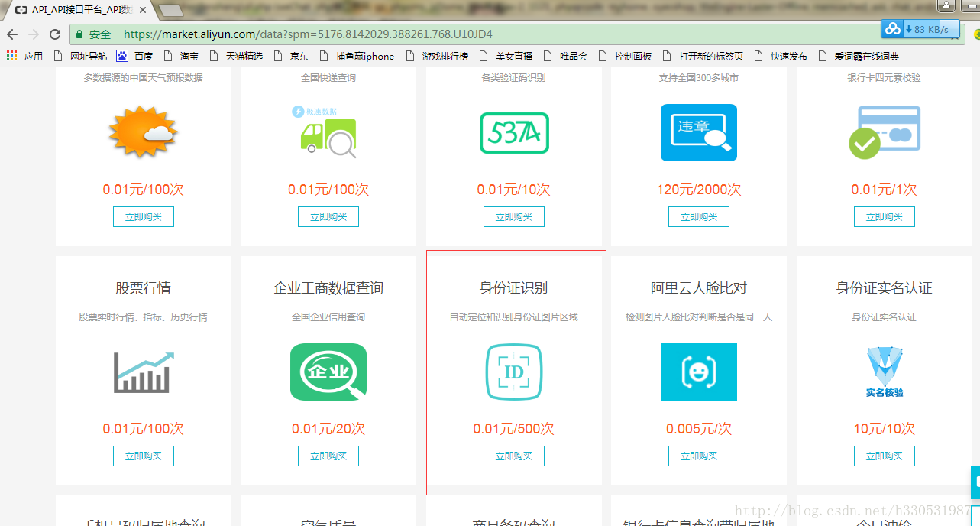Click the 股票实时行情、指标、历史行情 description
The width and height of the screenshot is (980, 526).
144,317
